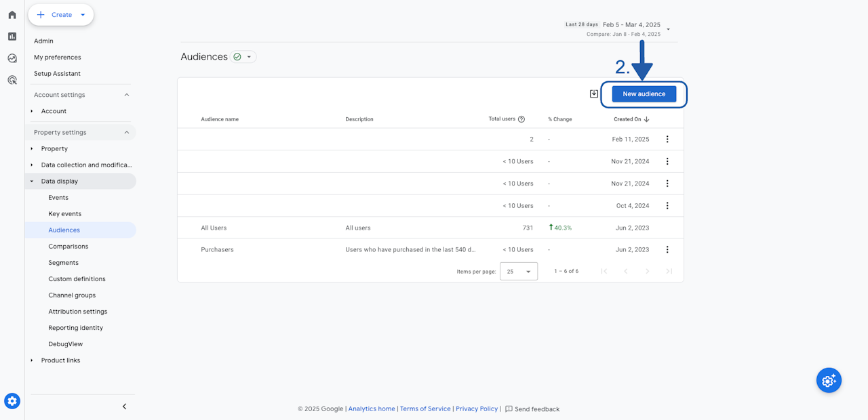Open the Home icon in left rail
This screenshot has height=420, width=868.
click(12, 15)
